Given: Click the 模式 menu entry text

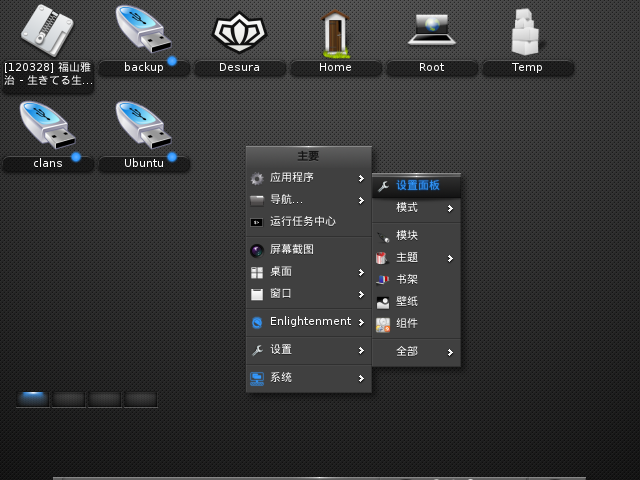Looking at the screenshot, I should [407, 208].
